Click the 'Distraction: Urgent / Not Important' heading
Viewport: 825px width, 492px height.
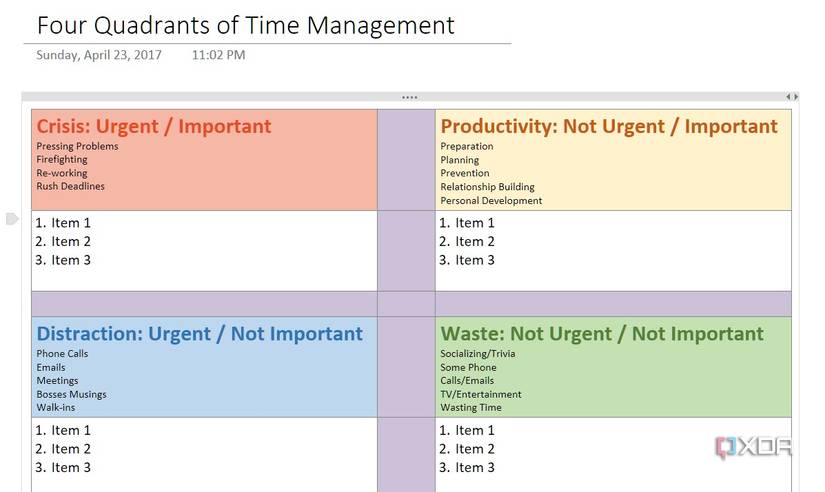click(199, 334)
